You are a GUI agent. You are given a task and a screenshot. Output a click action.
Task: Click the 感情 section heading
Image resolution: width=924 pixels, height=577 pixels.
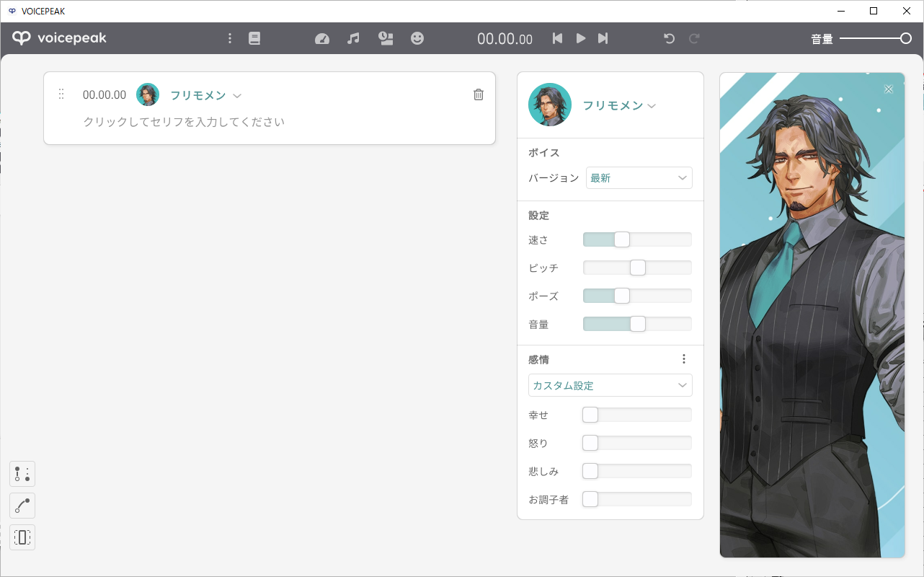pos(538,359)
